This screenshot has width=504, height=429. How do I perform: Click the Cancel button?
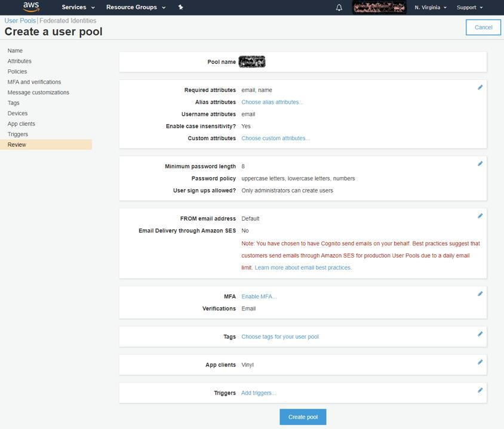(x=483, y=27)
